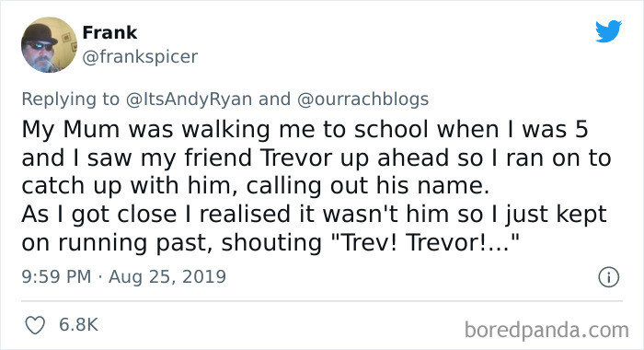Visit the @ItsAndyRyan profile mention
This screenshot has height=350, width=644.
[x=189, y=99]
